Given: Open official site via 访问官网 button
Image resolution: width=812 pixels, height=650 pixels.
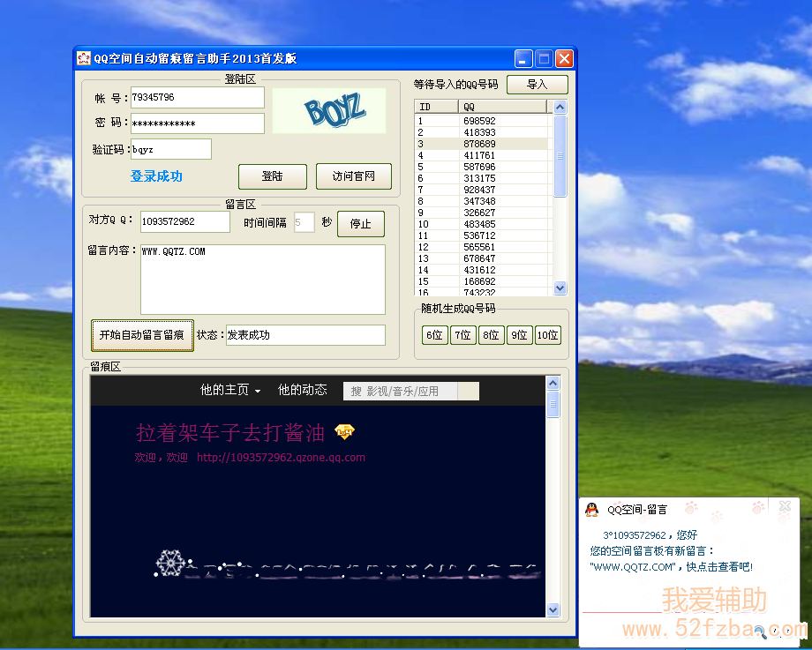Looking at the screenshot, I should pyautogui.click(x=354, y=176).
